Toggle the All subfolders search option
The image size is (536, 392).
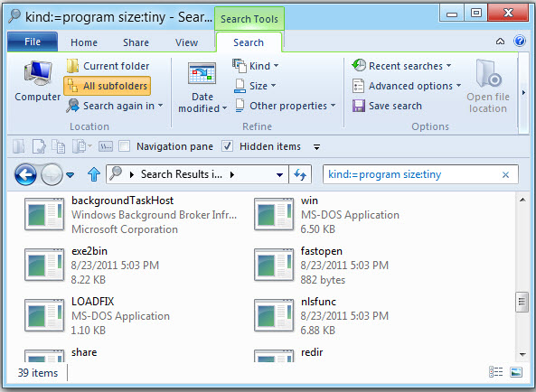tap(108, 86)
